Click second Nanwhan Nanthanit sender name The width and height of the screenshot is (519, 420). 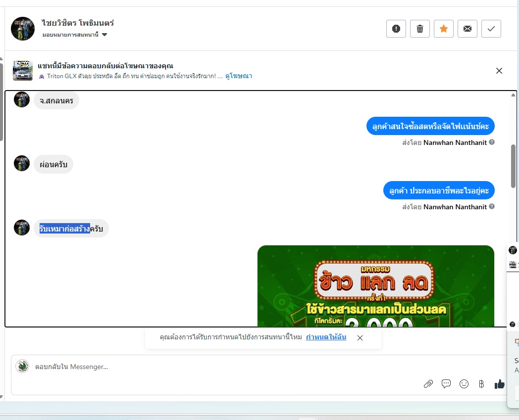tap(455, 207)
